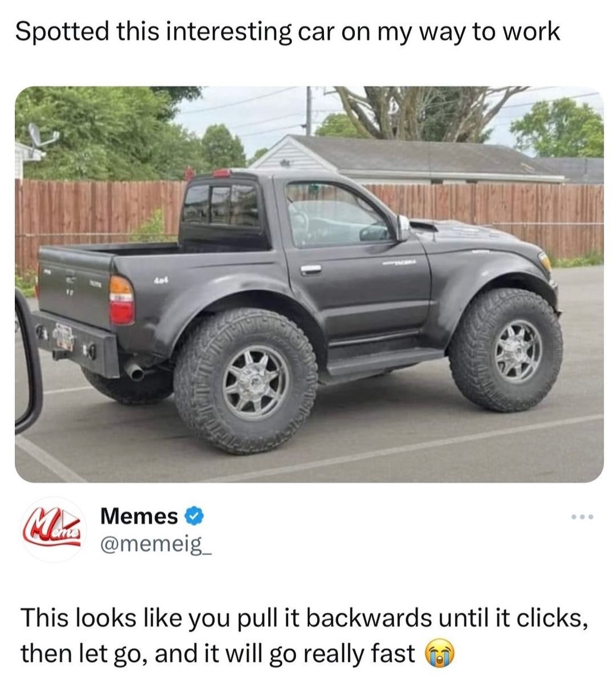The width and height of the screenshot is (616, 680).
Task: Click the license plate on the rear bumper
Action: [64, 338]
